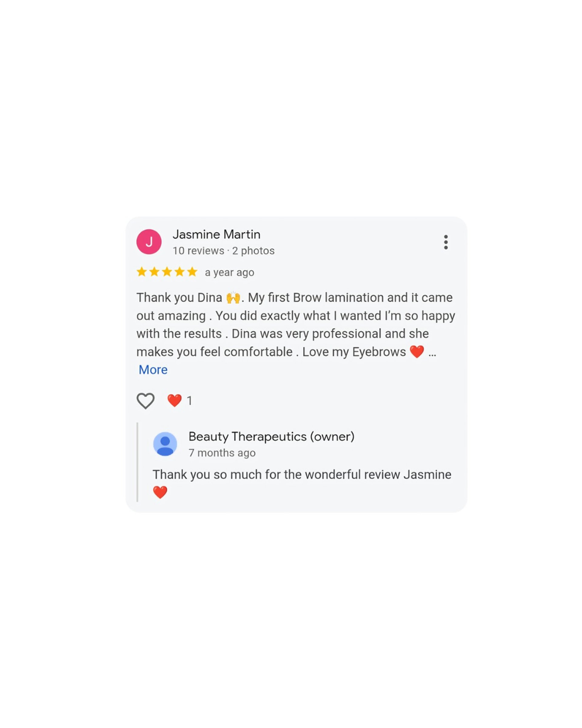Click the red heart reaction count
The width and height of the screenshot is (582, 728).
point(179,401)
